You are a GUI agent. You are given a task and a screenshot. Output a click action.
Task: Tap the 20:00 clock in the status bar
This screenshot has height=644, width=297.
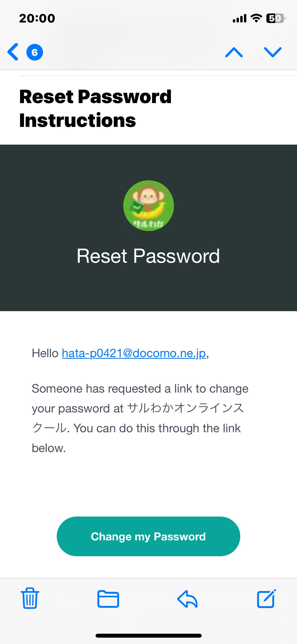pos(37,18)
